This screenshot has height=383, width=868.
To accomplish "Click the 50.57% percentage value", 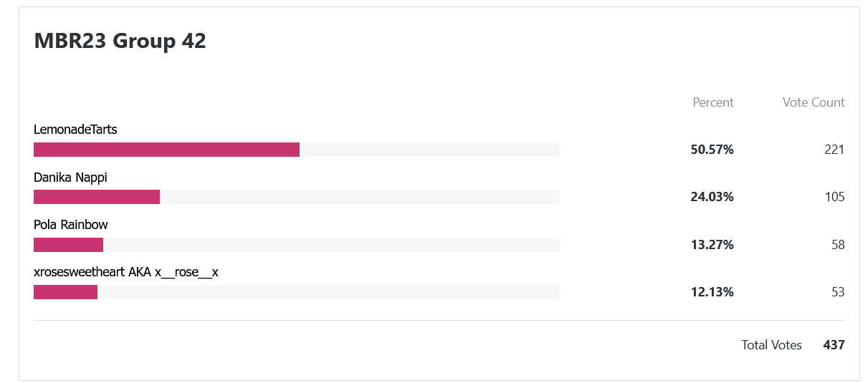I will pos(712,150).
